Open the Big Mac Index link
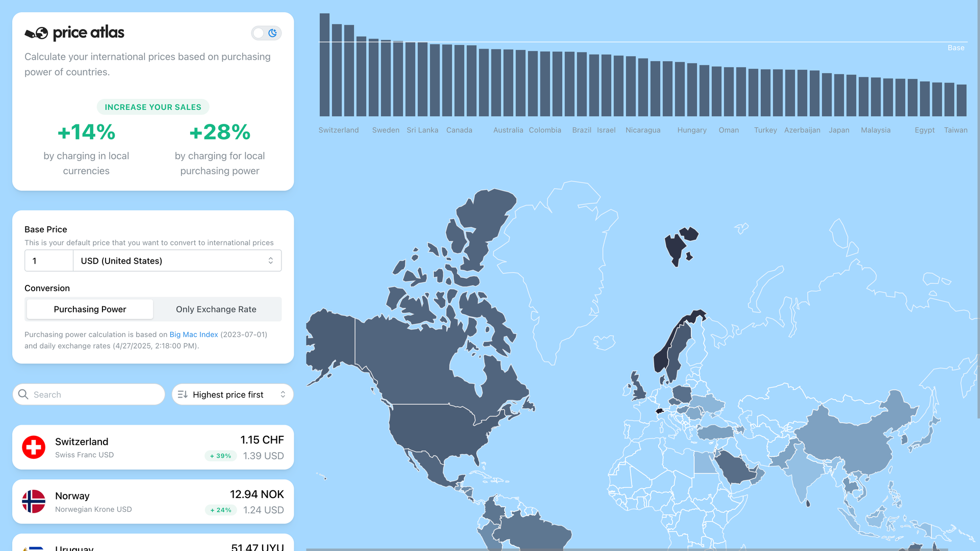 193,334
